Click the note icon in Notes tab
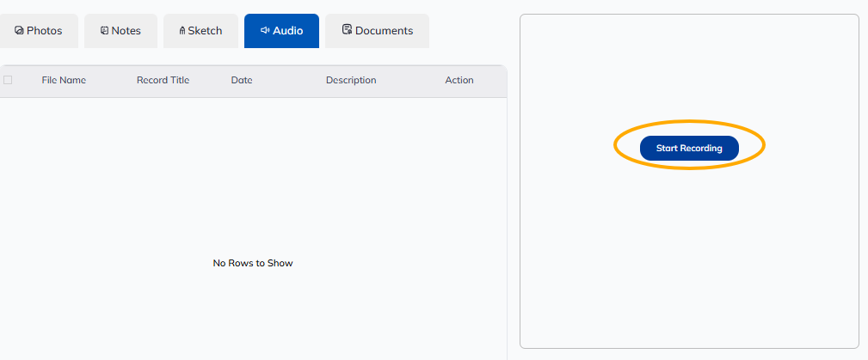 pyautogui.click(x=104, y=31)
